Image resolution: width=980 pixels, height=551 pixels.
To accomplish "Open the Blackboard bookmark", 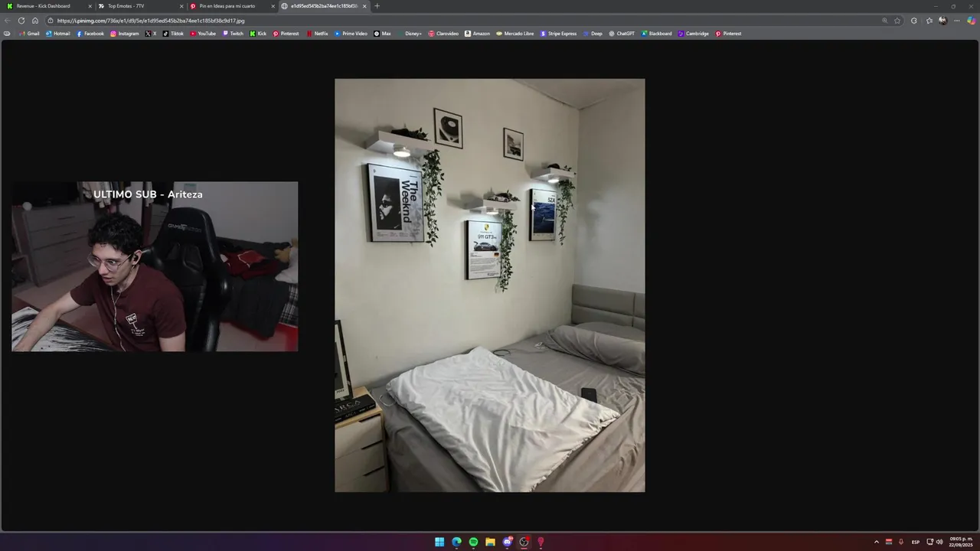I will [656, 34].
